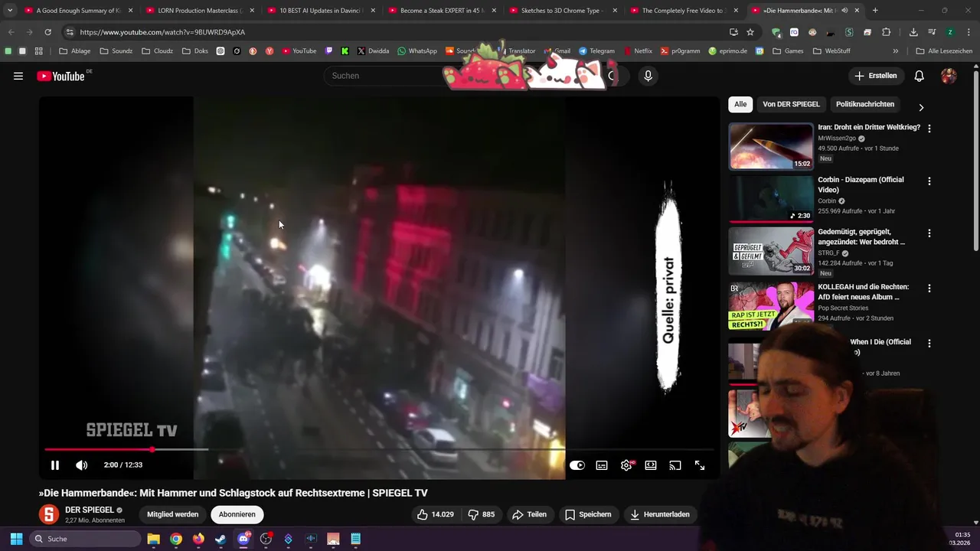Open the Netflix bookmark

(x=638, y=51)
